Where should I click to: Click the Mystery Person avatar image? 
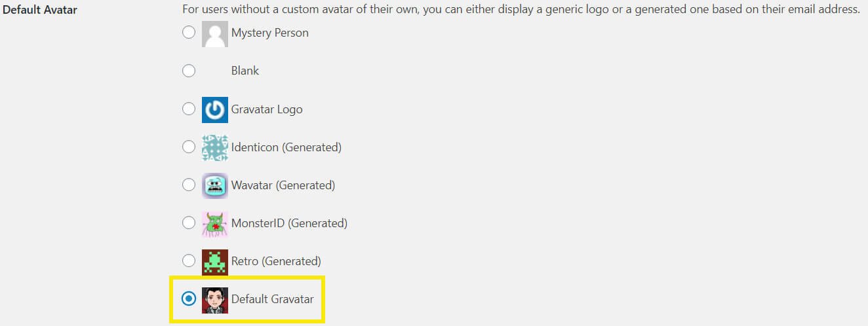coord(214,33)
